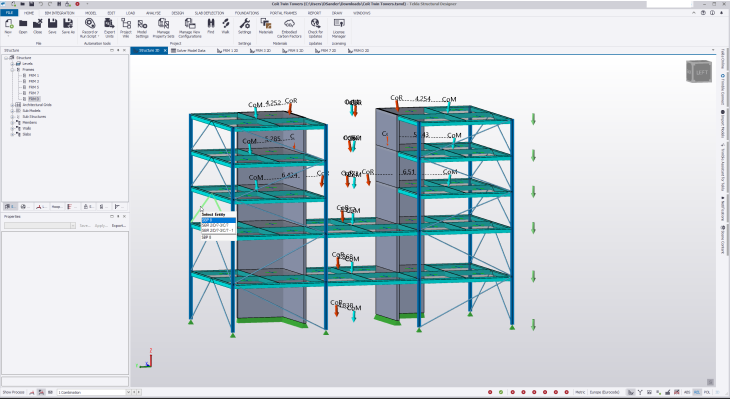Open the PORTAL FRAMES ribbon tab
730x399 pixels.
pos(283,13)
